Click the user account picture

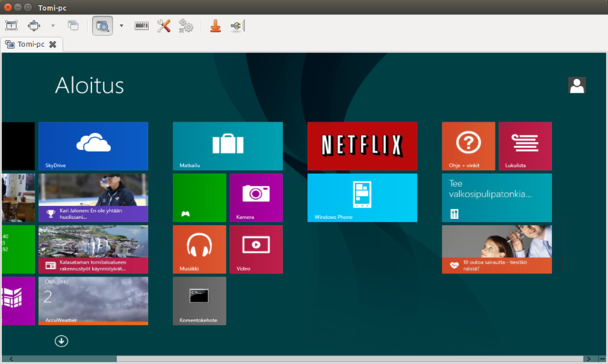577,85
